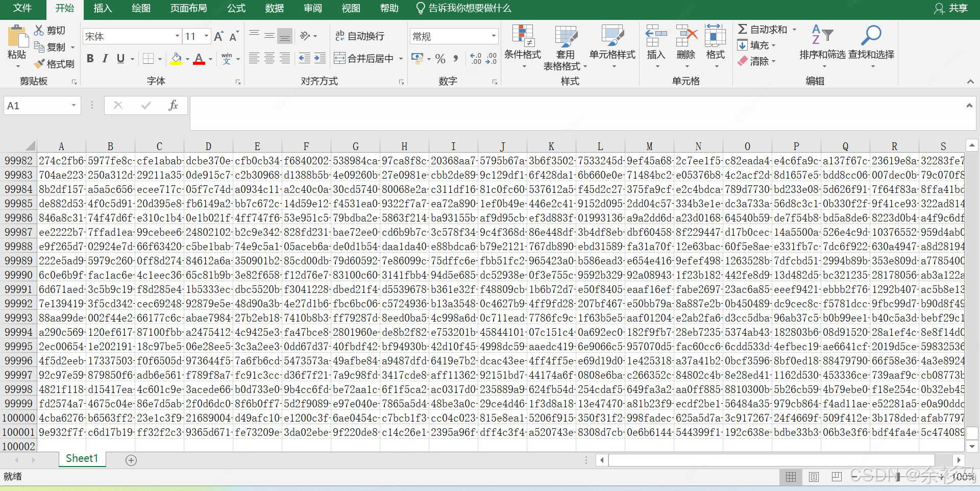Open conditional formatting 条件格式

[523, 46]
